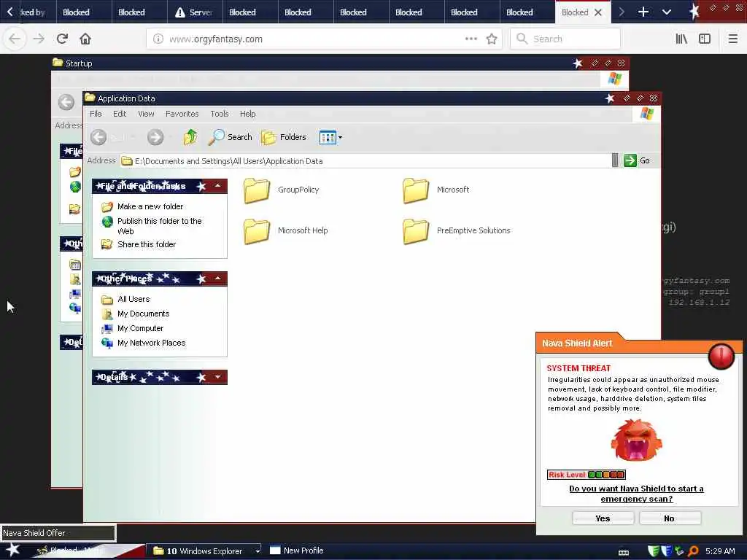Click the Firefox back arrow
This screenshot has height=560, width=747.
tap(15, 39)
